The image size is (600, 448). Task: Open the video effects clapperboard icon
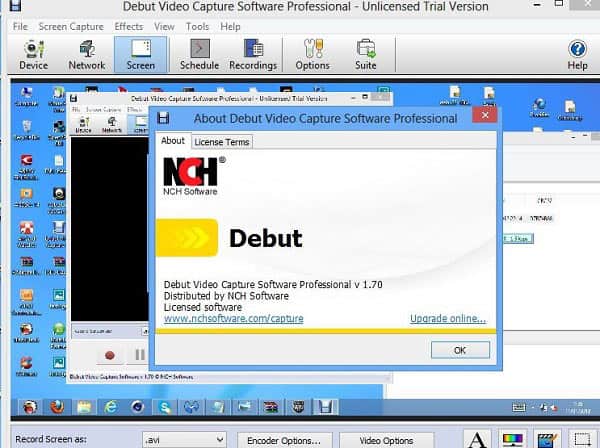547,439
